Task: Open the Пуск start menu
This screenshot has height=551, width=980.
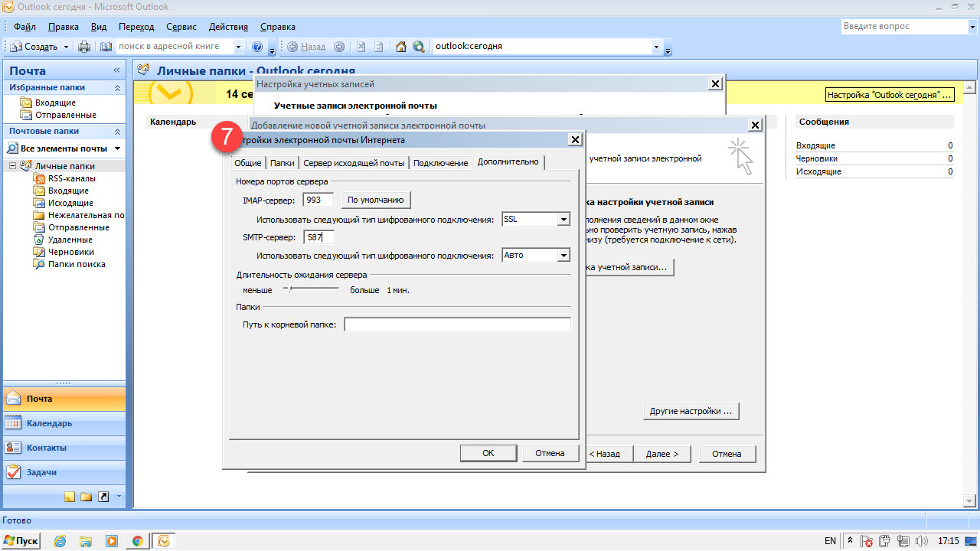Action: tap(21, 540)
